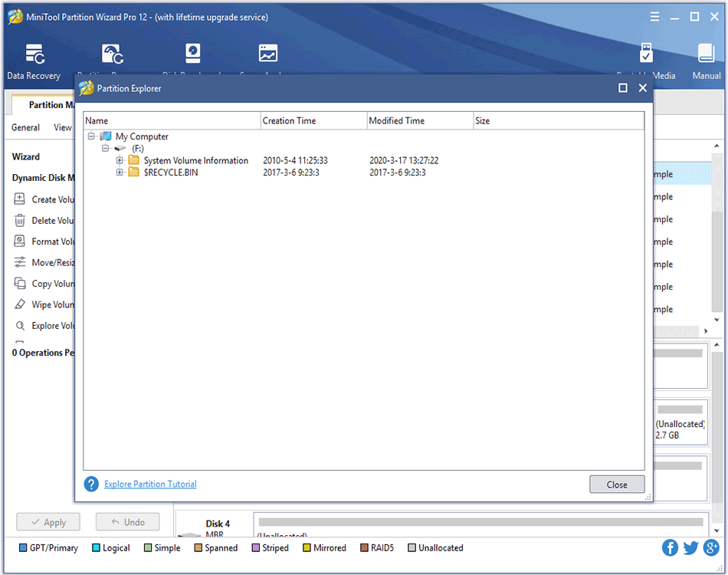Click the Copy Volume icon
Viewport: 728px width, 575px height.
20,284
